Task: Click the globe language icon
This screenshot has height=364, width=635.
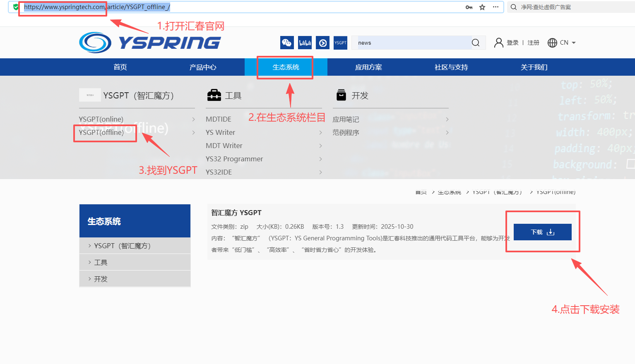Action: tap(552, 43)
